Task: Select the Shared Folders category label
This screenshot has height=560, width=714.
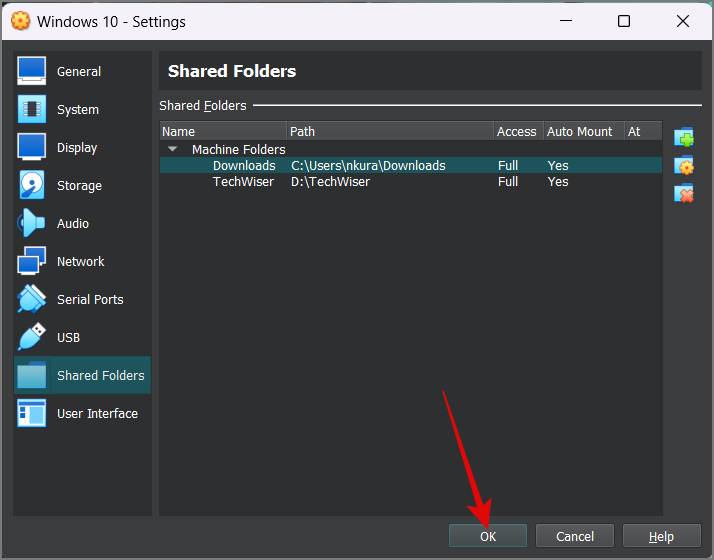Action: point(101,376)
